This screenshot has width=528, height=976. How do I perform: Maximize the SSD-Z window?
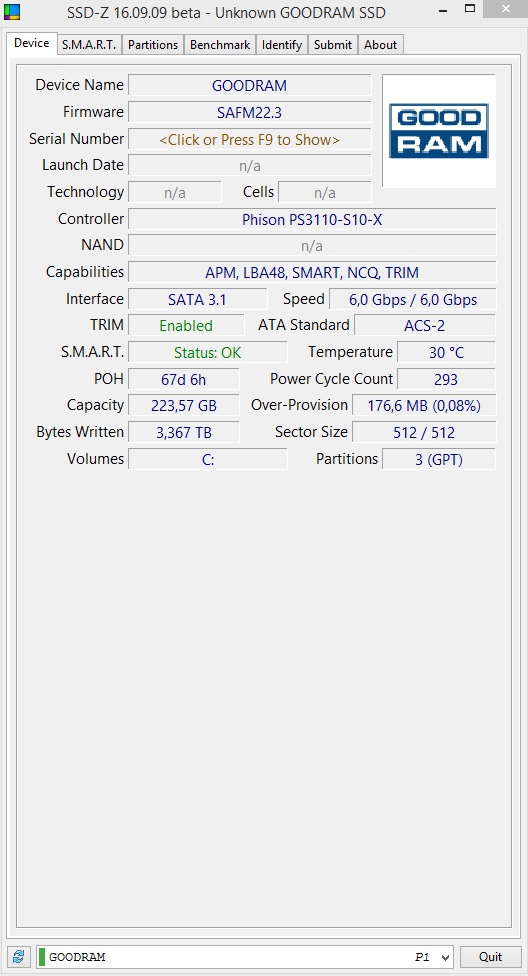(x=470, y=9)
